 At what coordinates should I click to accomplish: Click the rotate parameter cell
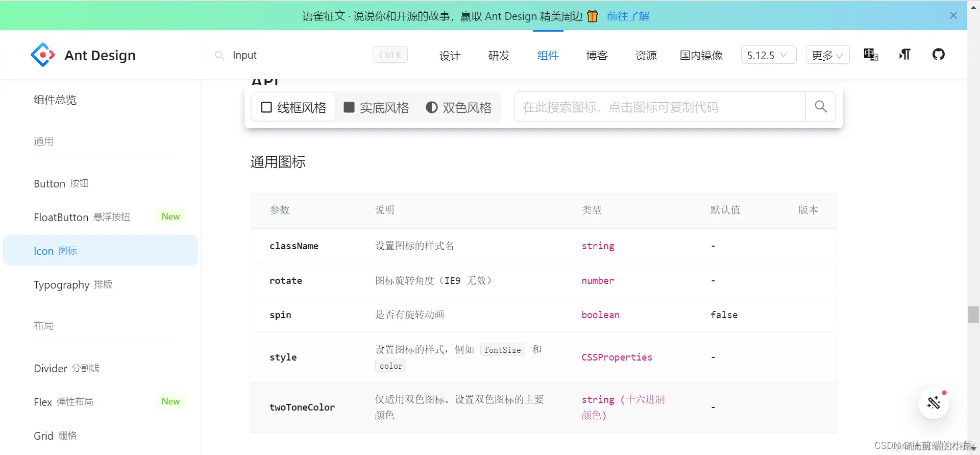(286, 281)
